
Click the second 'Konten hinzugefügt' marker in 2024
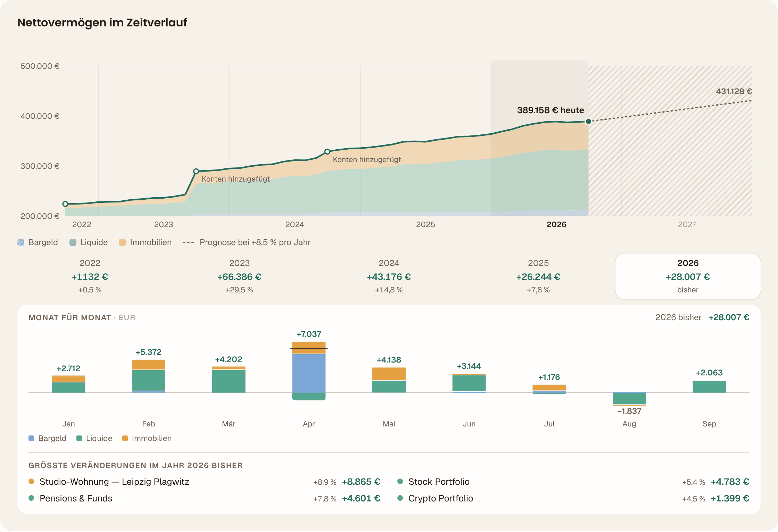click(x=327, y=152)
